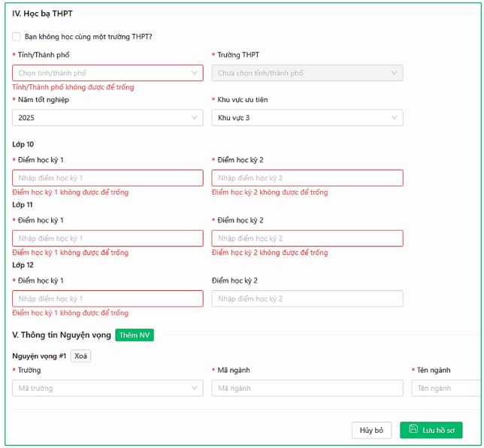Click Lớp 12 Điểm học kỳ 2 input
The height and width of the screenshot is (448, 484).
coord(307,298)
